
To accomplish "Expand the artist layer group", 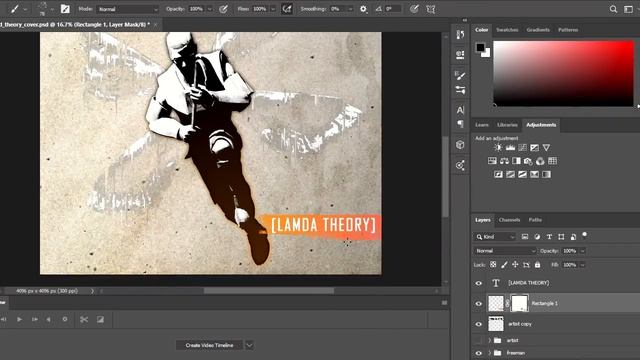I will (x=489, y=340).
